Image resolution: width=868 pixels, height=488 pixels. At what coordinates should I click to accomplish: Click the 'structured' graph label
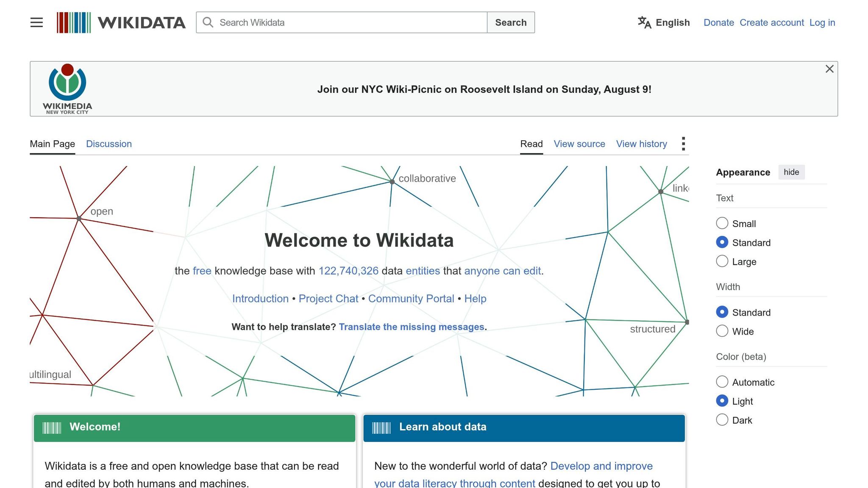(x=653, y=329)
